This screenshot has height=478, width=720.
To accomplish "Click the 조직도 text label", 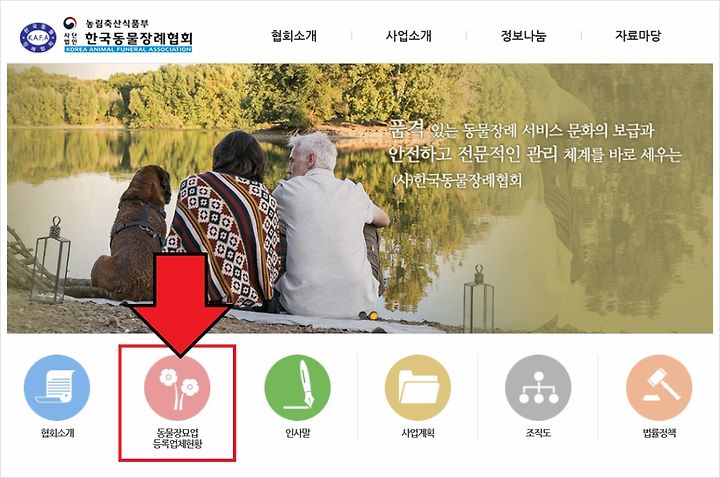I will click(538, 433).
